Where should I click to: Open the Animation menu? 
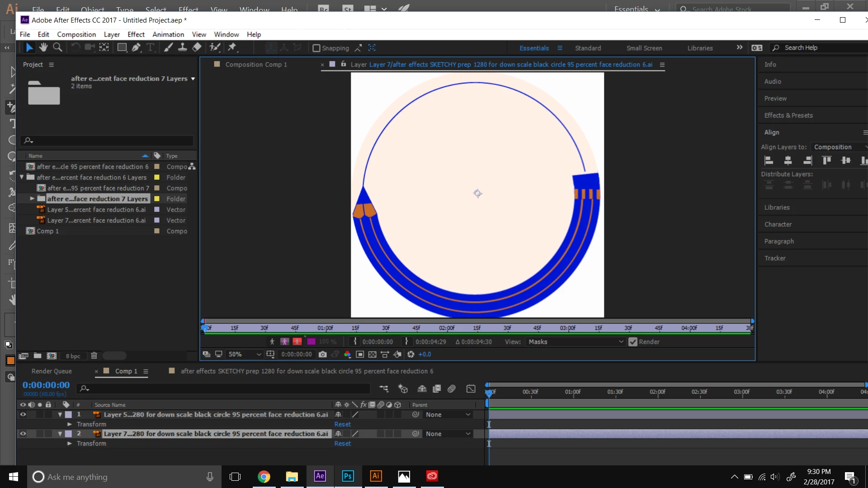[x=168, y=34]
